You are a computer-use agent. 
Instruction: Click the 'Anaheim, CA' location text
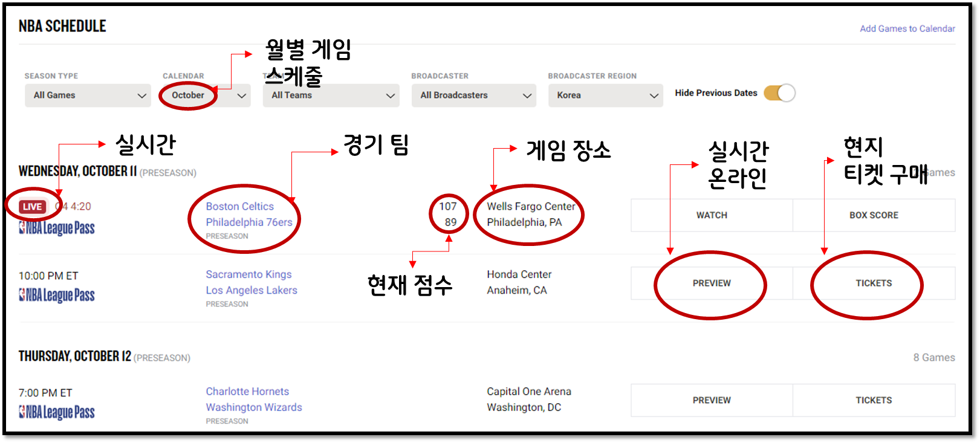tap(517, 290)
